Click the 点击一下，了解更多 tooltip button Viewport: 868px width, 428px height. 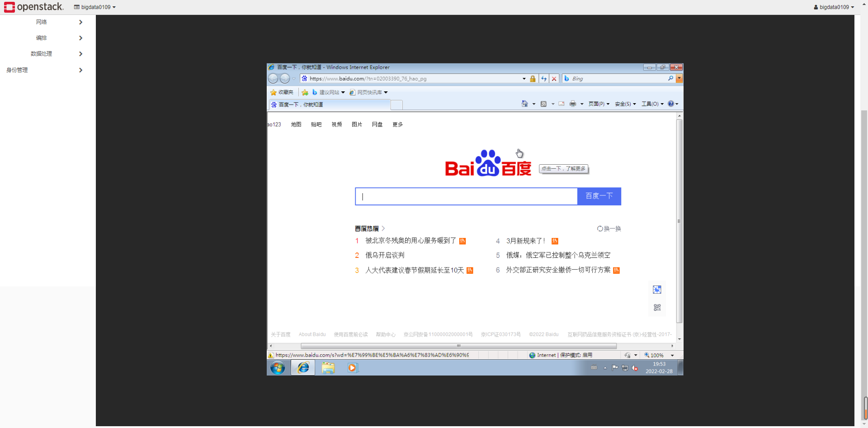[564, 169]
